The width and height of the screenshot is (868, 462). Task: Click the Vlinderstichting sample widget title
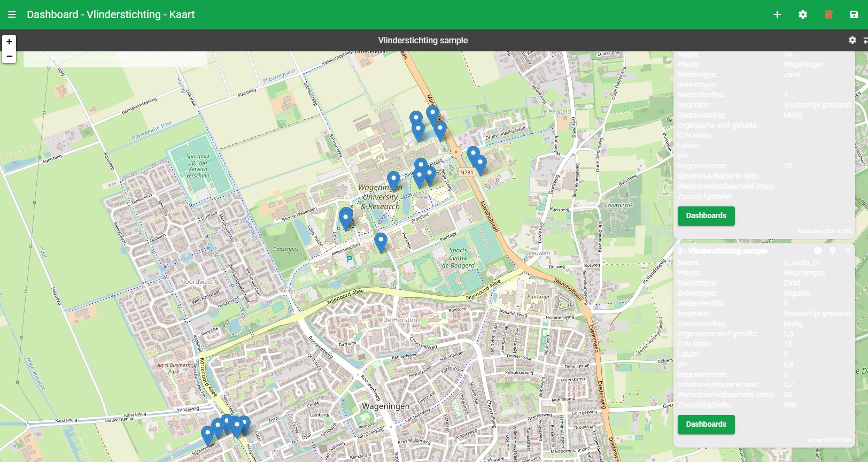click(423, 40)
